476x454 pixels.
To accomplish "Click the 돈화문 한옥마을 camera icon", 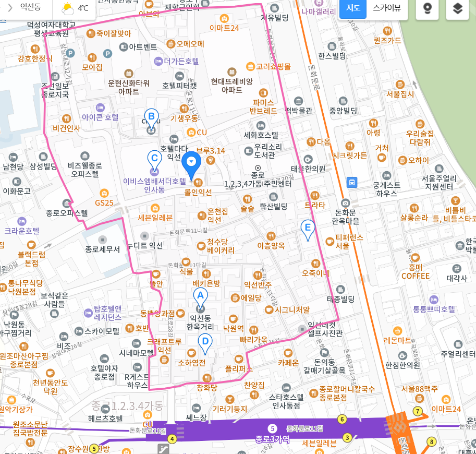I will [345, 203].
